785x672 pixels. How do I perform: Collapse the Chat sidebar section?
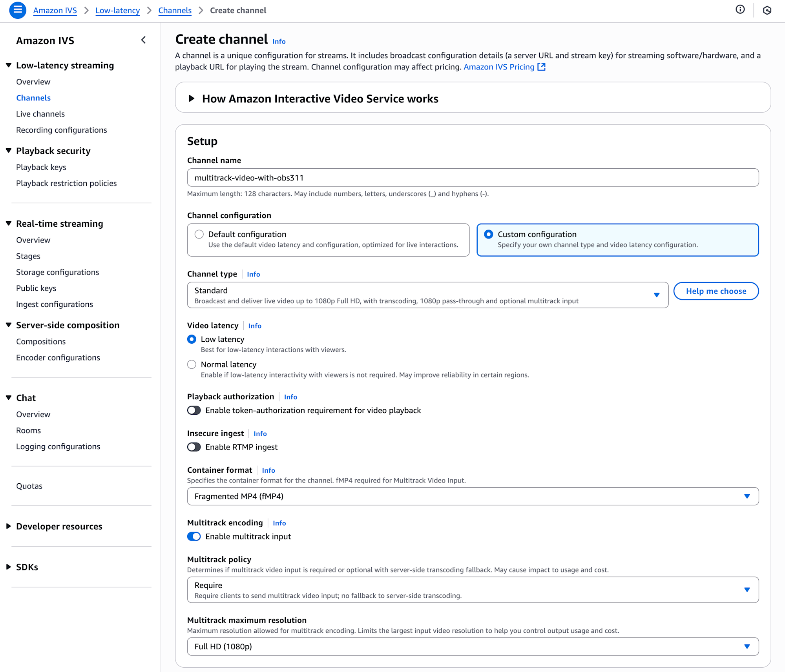point(9,398)
